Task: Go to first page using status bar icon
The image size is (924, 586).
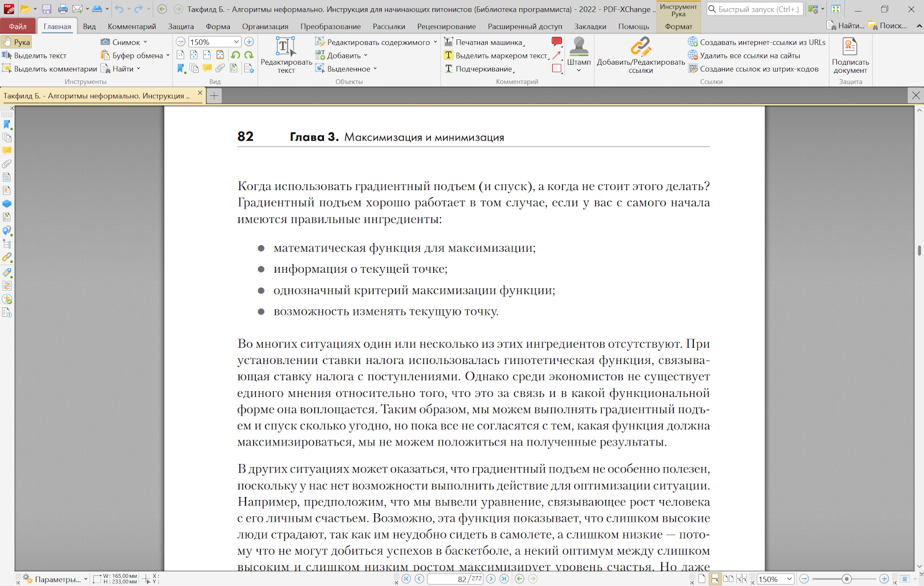Action: coord(406,578)
